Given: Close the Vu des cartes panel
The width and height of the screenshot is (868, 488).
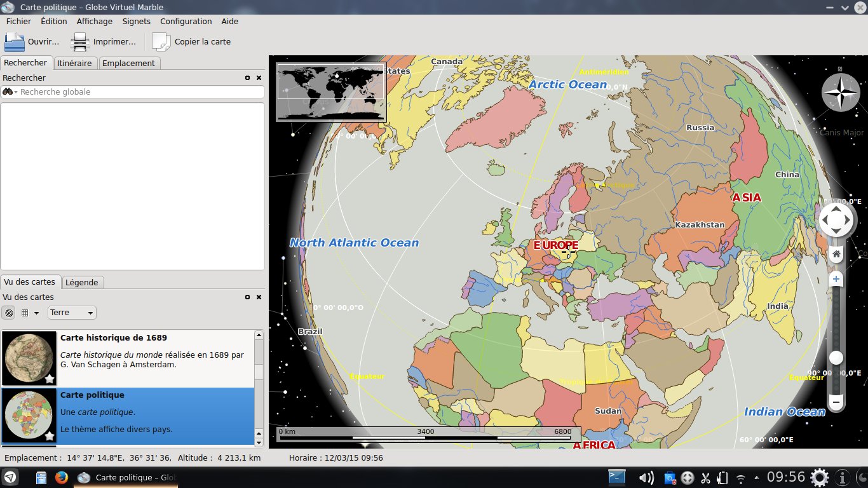Looking at the screenshot, I should (x=259, y=297).
